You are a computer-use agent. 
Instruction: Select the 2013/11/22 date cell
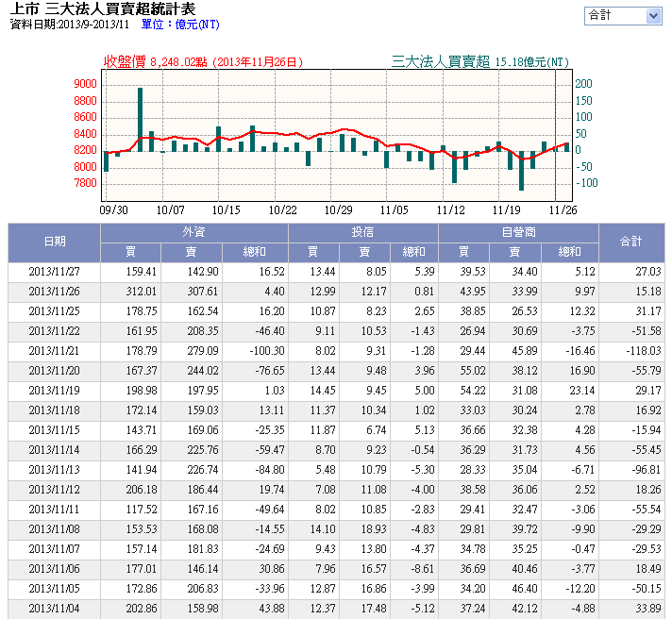pos(55,331)
